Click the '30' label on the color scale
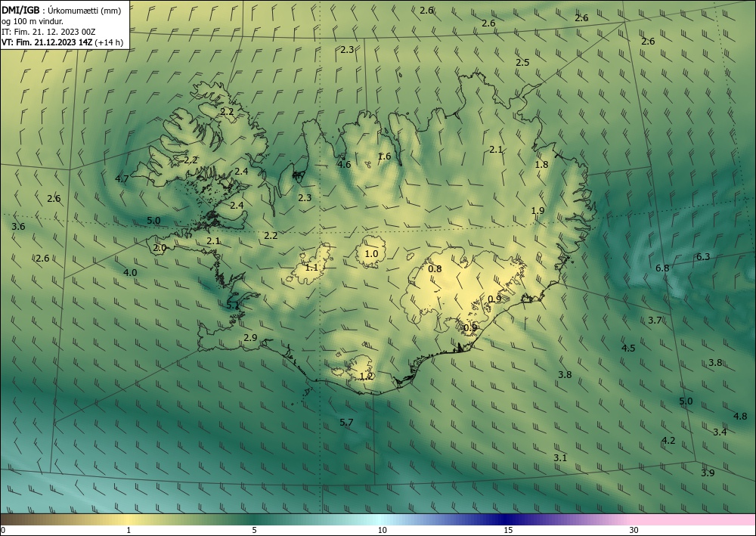Screen dimensions: 756x536 tap(634, 530)
